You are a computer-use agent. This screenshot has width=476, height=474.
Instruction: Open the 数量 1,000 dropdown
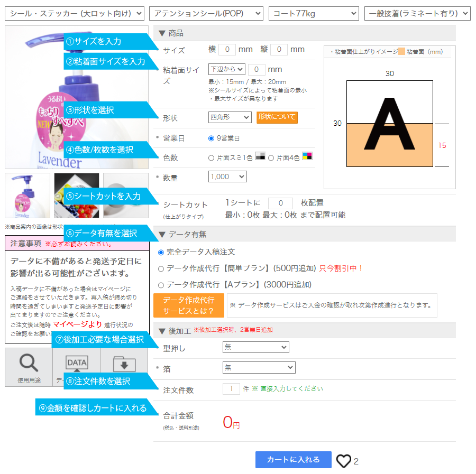227,177
